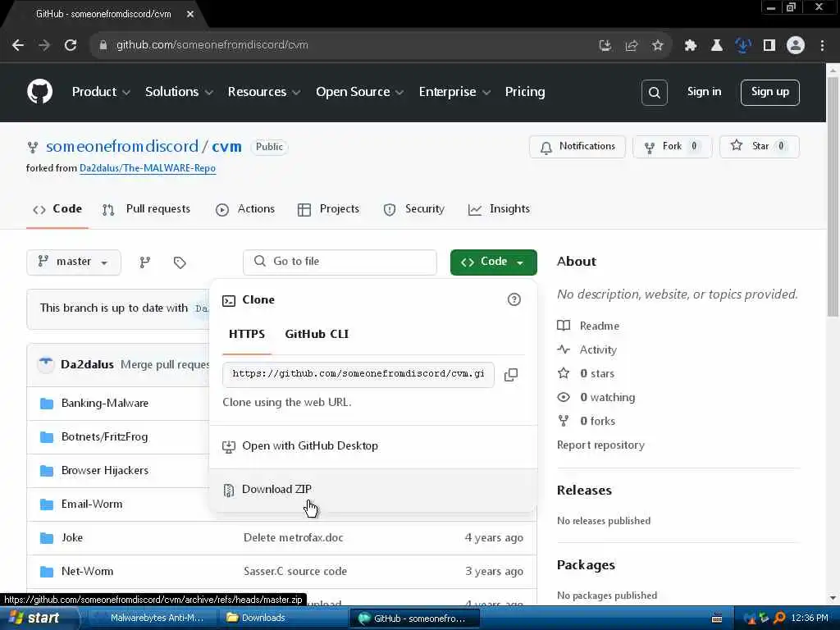840x630 pixels.
Task: Toggle the green Code dropdown button
Action: click(493, 262)
